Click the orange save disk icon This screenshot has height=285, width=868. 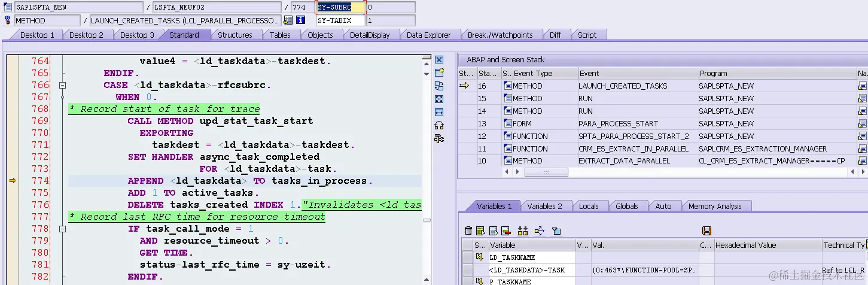pos(706,231)
